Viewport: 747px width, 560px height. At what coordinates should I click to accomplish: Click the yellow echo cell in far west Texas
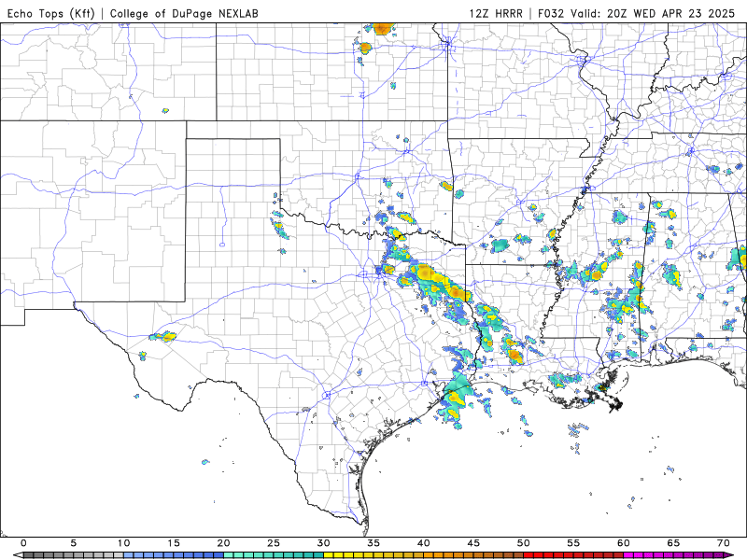point(163,337)
